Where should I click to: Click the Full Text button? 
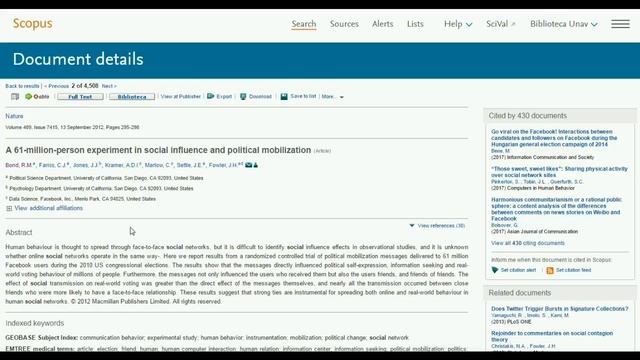click(80, 97)
